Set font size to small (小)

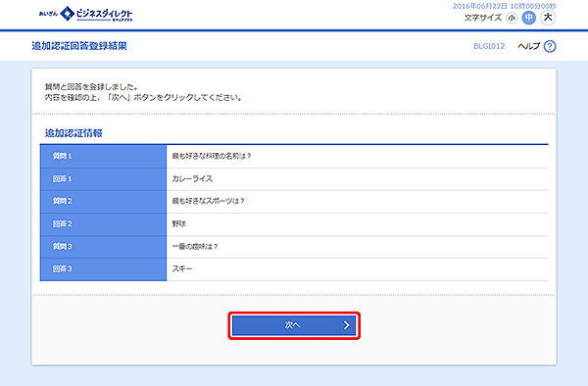click(x=512, y=18)
